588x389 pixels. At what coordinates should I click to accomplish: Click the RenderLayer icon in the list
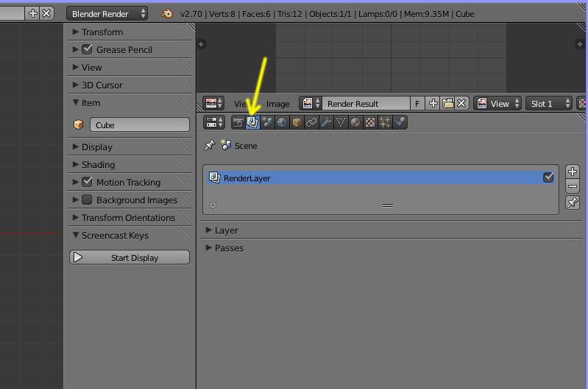point(214,178)
